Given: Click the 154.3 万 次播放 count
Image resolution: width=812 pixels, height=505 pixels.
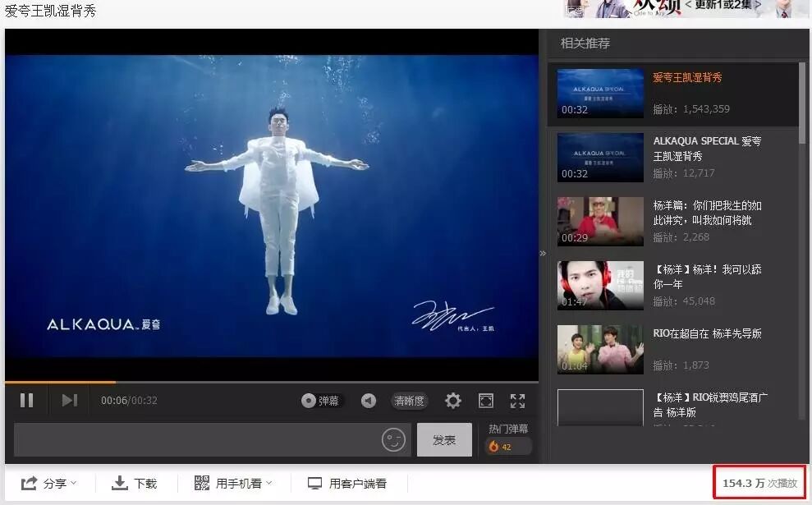Looking at the screenshot, I should coord(759,483).
